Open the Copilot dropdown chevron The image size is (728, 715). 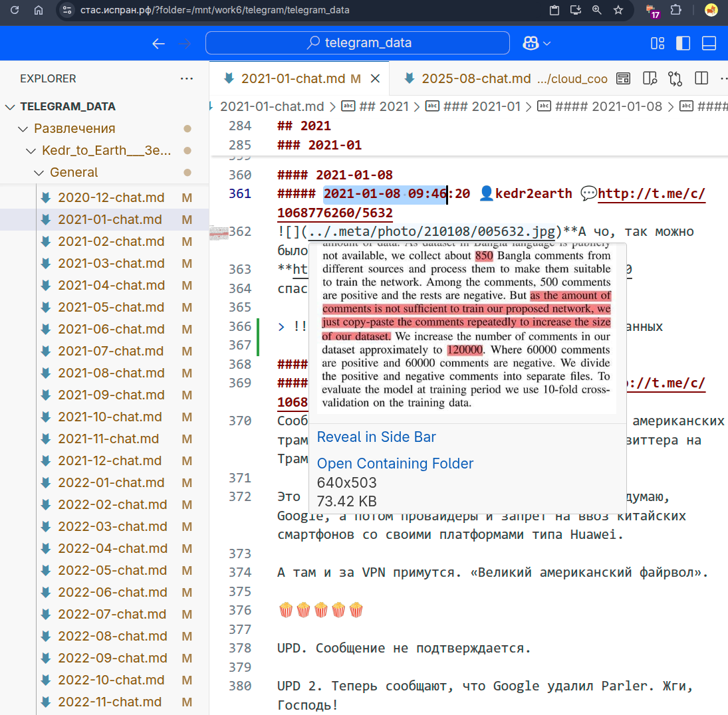pos(547,43)
